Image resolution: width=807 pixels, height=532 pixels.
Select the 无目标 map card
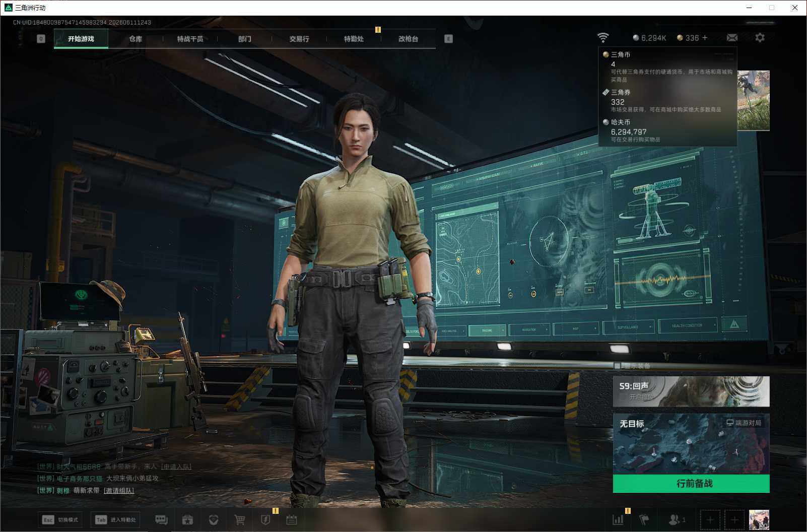tap(691, 444)
